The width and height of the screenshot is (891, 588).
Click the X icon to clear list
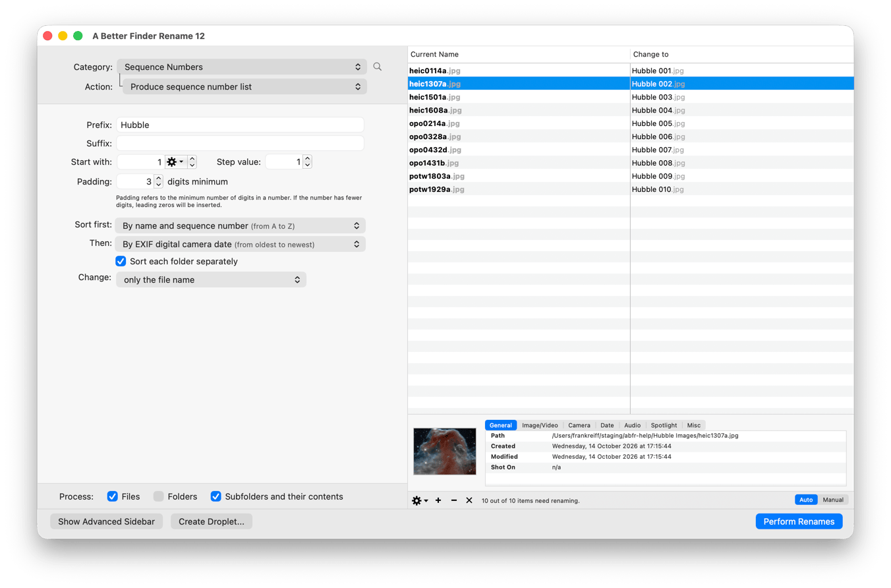[x=469, y=501]
